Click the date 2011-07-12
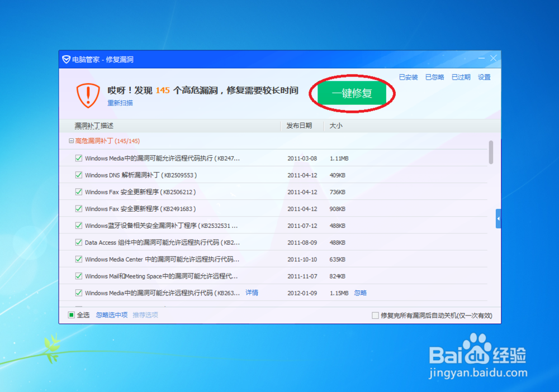 302,226
